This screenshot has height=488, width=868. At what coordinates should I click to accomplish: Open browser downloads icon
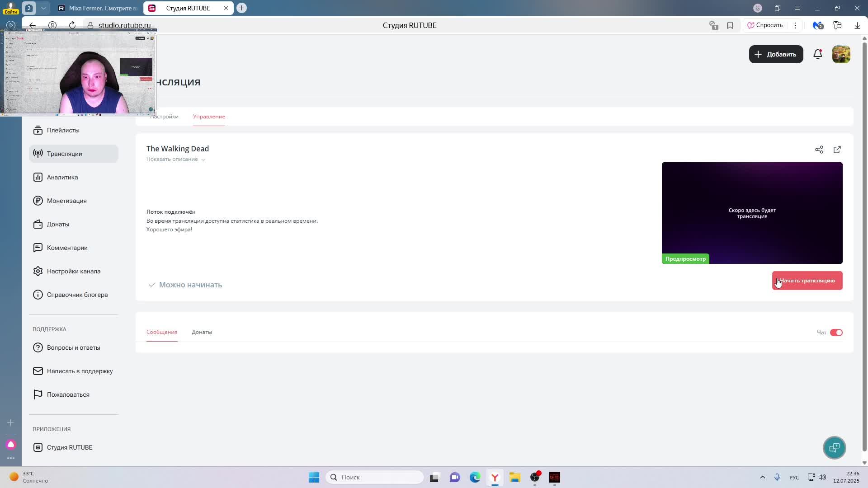coord(857,25)
